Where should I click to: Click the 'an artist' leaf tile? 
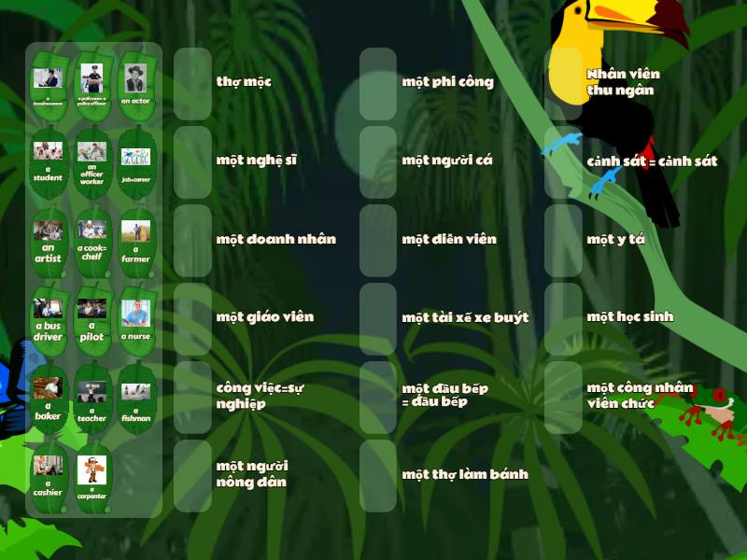[48, 241]
